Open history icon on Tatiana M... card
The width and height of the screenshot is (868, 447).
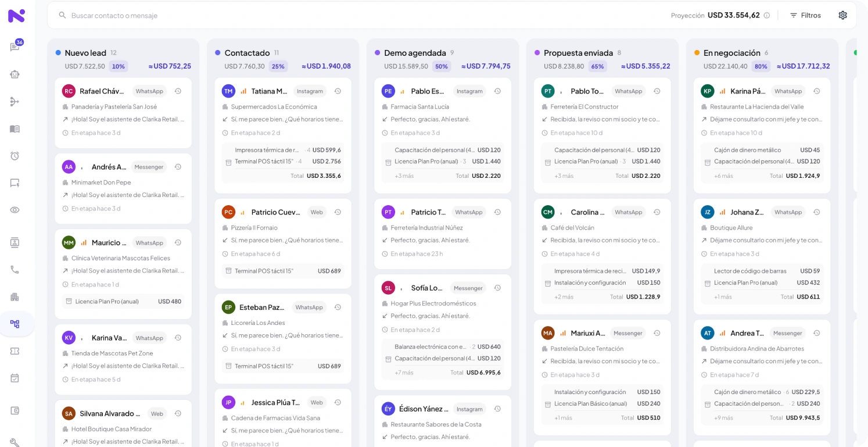click(x=338, y=91)
